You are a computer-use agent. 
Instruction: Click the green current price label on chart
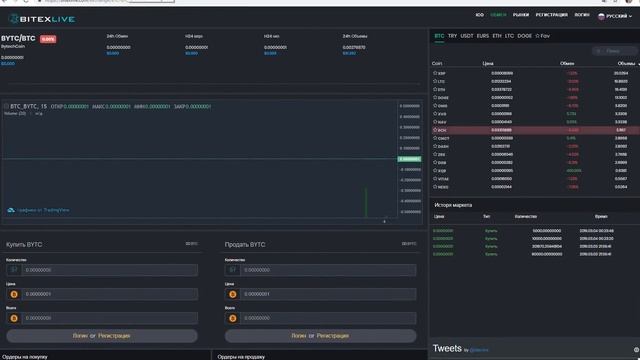pos(409,159)
